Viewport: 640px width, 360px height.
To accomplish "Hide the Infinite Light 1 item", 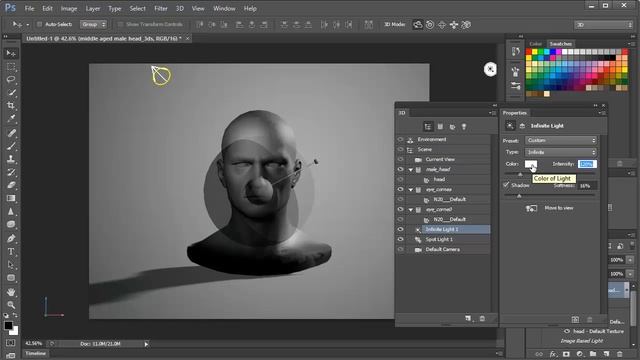I will click(x=400, y=229).
